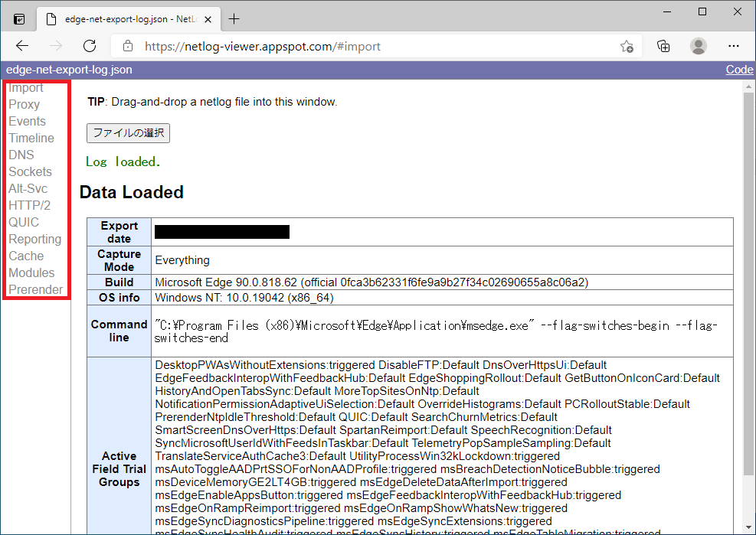Add page to favorites star icon
Viewport: 756px width, 535px height.
coord(627,46)
